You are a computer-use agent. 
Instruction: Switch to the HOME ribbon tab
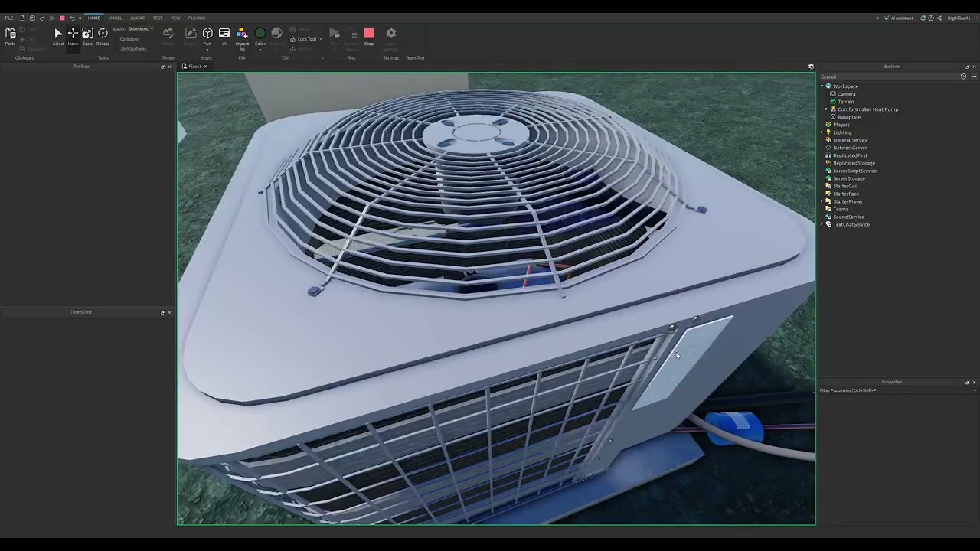93,18
